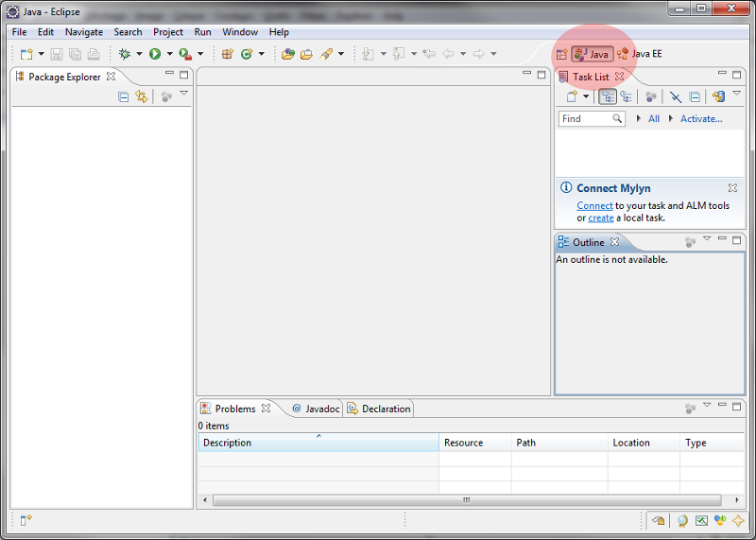Click the Debug bug icon in toolbar

point(124,54)
